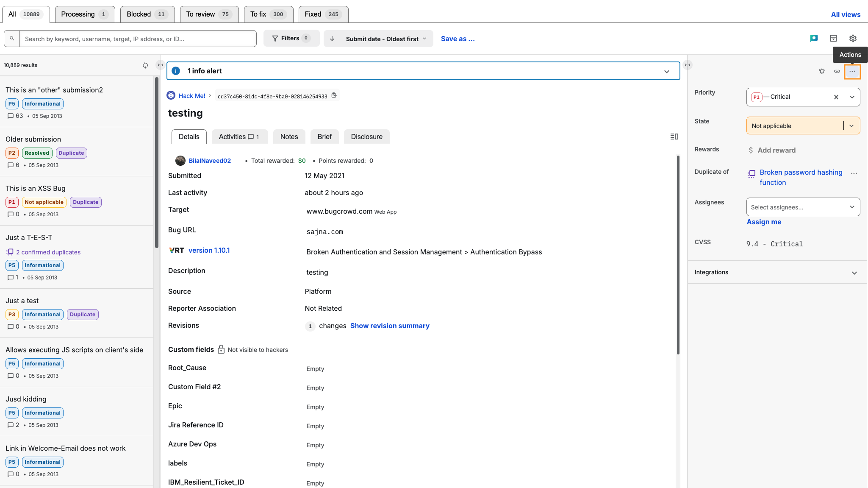The height and width of the screenshot is (488, 868).
Task: Click the teal chat feedback icon
Action: point(814,39)
